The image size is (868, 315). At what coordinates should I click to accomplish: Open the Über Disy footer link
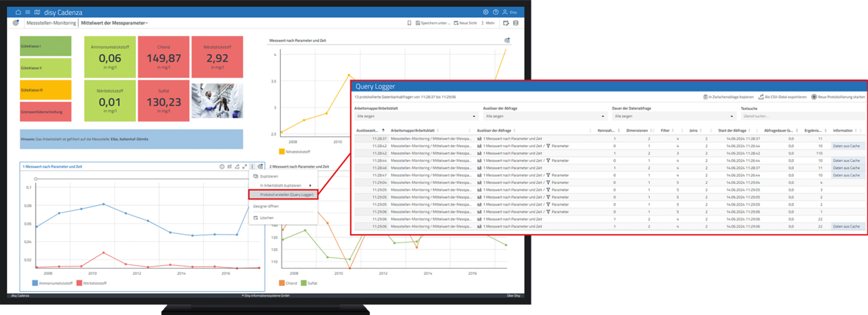click(512, 295)
